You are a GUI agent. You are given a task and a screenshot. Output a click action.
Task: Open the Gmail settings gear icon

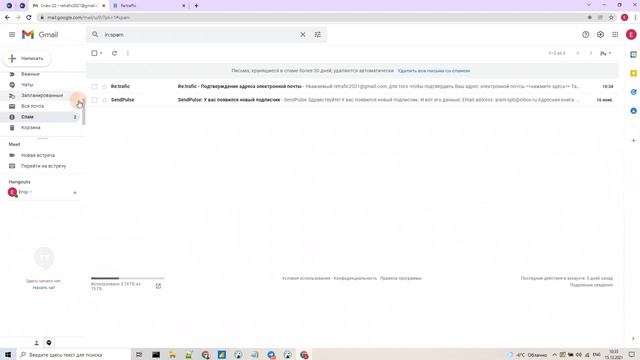pyautogui.click(x=600, y=35)
